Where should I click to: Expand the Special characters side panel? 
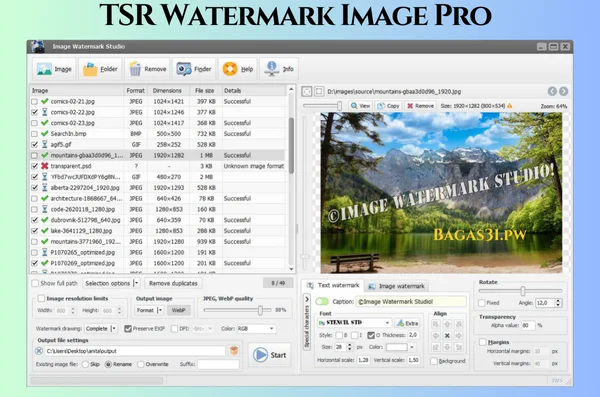coord(307,322)
